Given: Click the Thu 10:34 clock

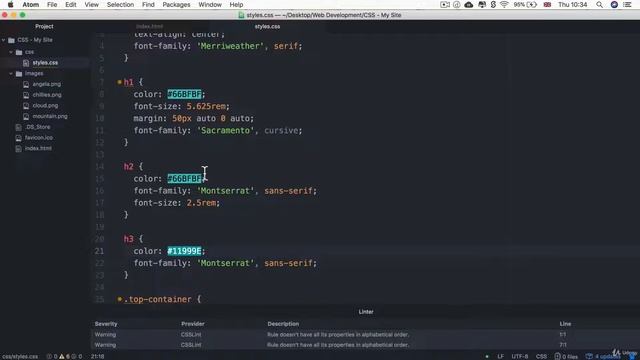Looking at the screenshot, I should pyautogui.click(x=573, y=4).
